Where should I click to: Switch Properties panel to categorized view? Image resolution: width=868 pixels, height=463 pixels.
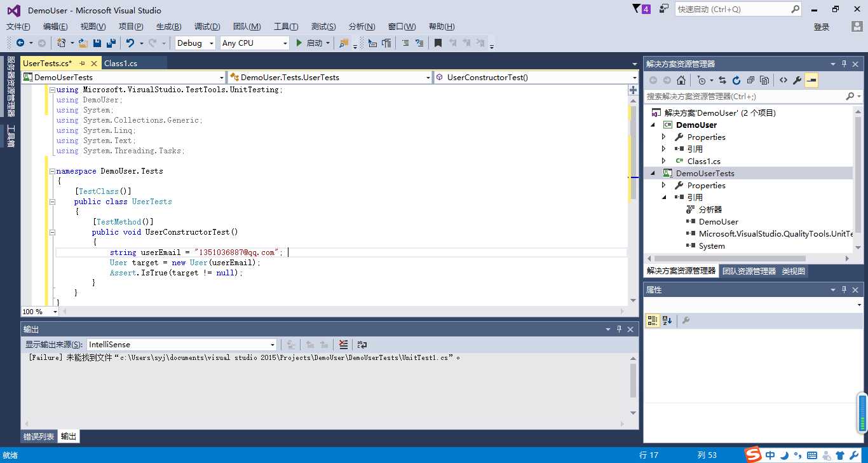click(x=653, y=321)
